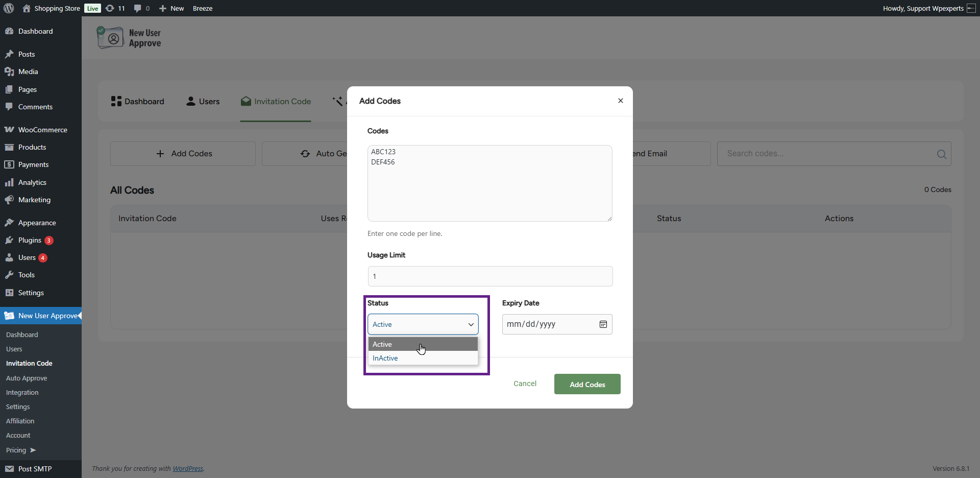This screenshot has height=478, width=980.
Task: Close the Add Codes dialog with X
Action: click(x=620, y=101)
